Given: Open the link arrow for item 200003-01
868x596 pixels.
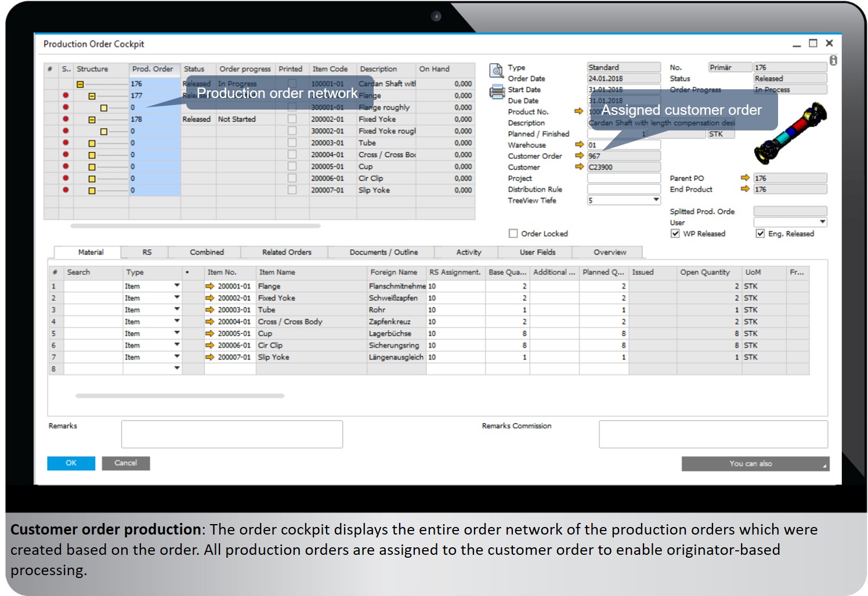Looking at the screenshot, I should tap(209, 310).
